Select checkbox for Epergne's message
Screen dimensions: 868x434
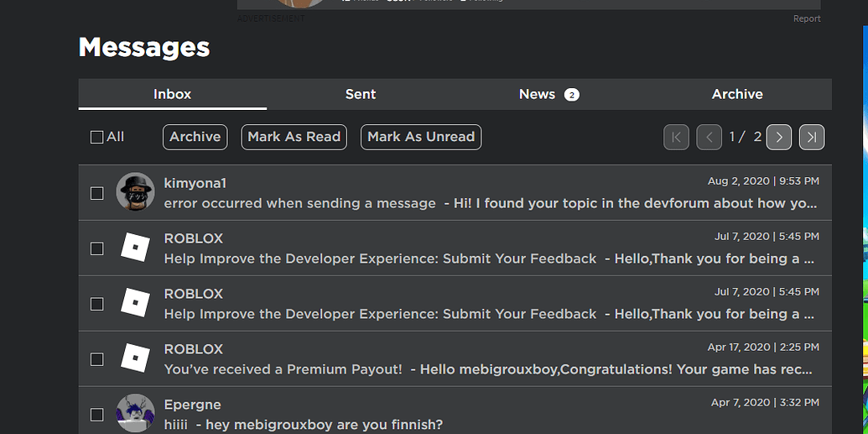click(x=97, y=415)
